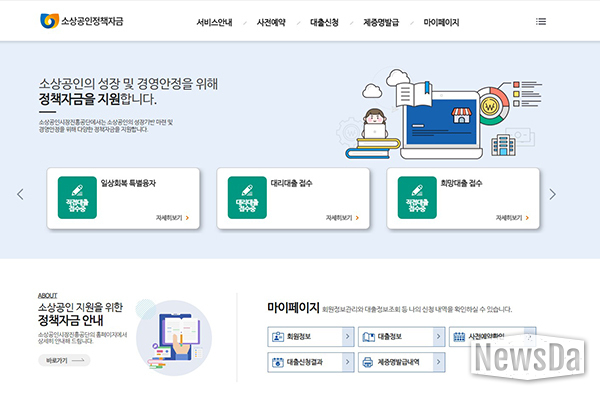Open 자세히보기 in 희망대출 접수 card
Viewport: 600px width, 394px height.
click(x=512, y=218)
